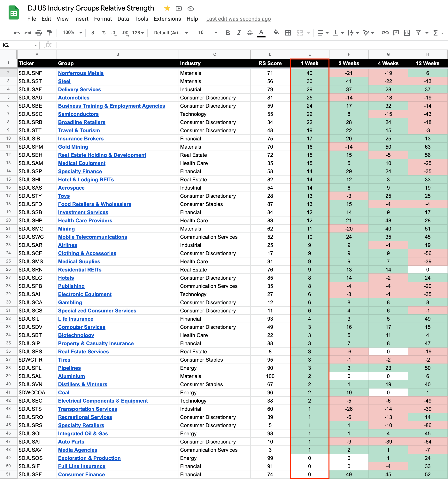Click the Undo arrow icon

pos(16,33)
